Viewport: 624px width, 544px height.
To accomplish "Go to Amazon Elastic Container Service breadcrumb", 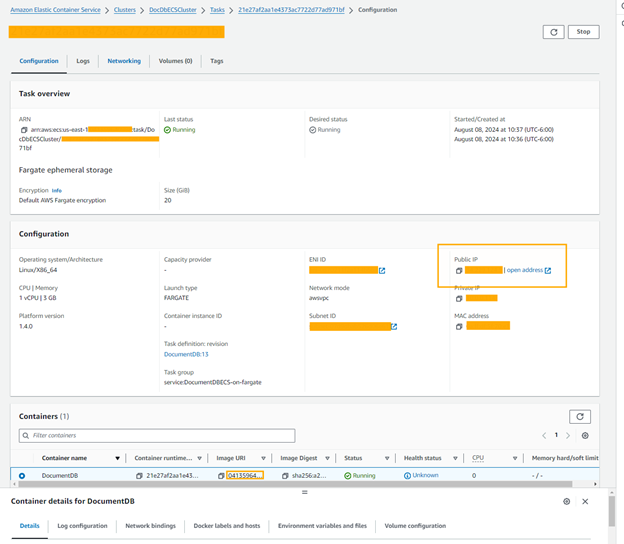I will [55, 10].
